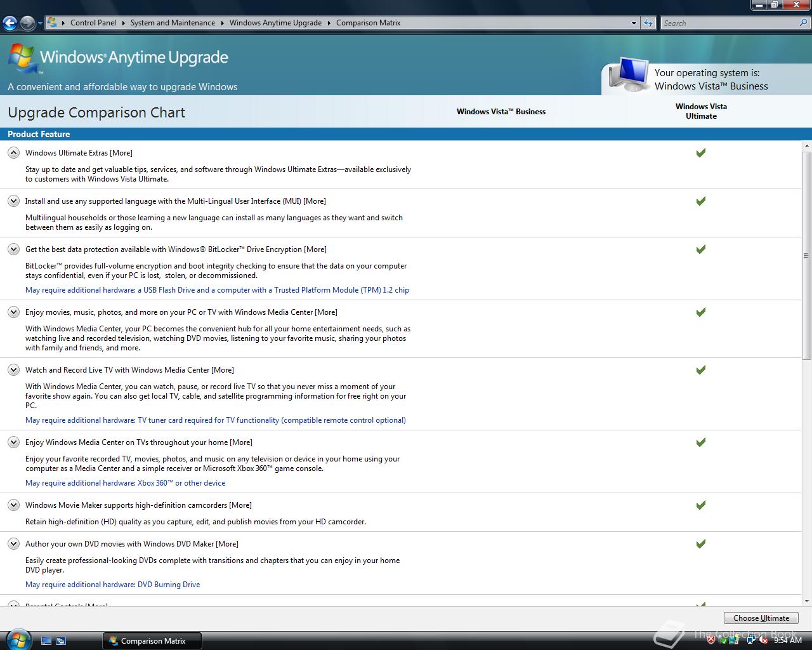Click the Windows Vista Business column header
Viewport: 812px width, 650px height.
[501, 112]
